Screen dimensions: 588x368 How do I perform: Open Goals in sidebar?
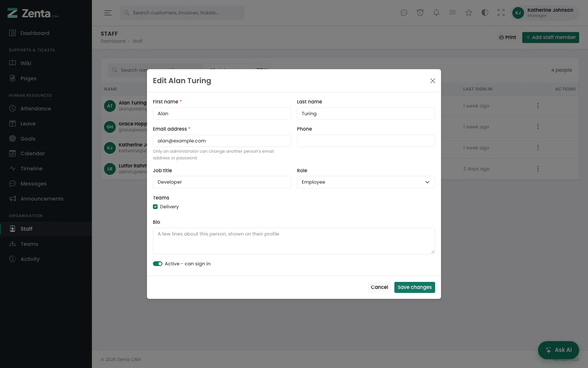click(46, 139)
